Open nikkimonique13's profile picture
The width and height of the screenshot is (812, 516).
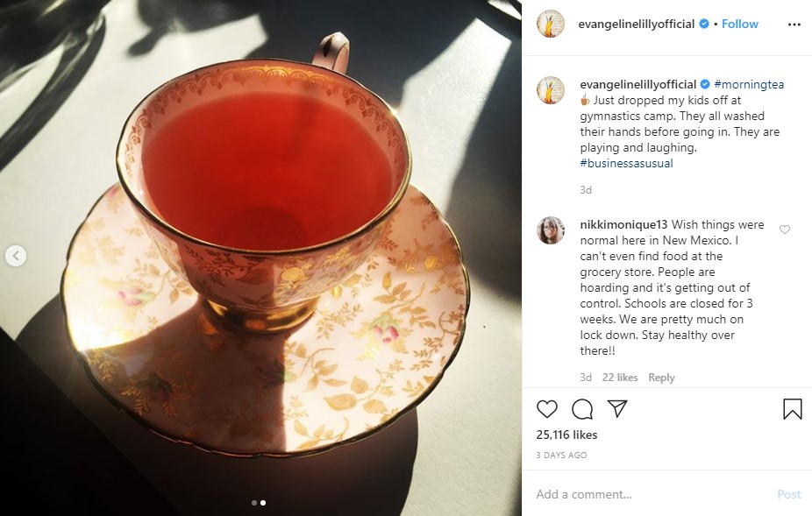click(x=551, y=230)
